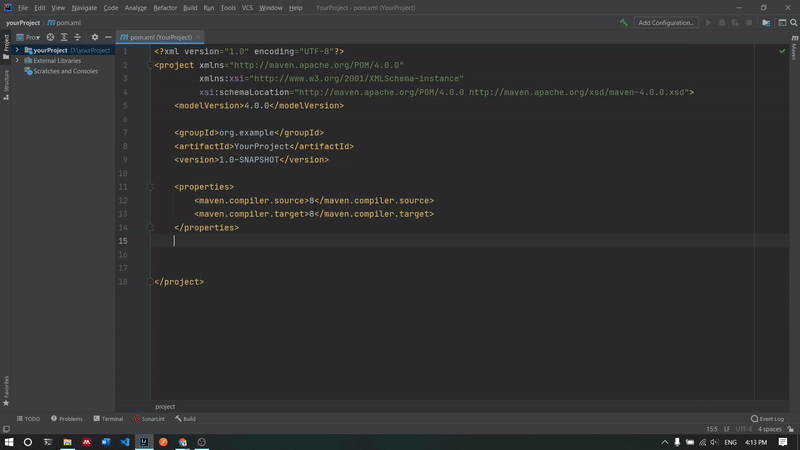Screen dimensions: 800x450
Task: Click the green inspections checkmark icon
Action: coord(782,52)
